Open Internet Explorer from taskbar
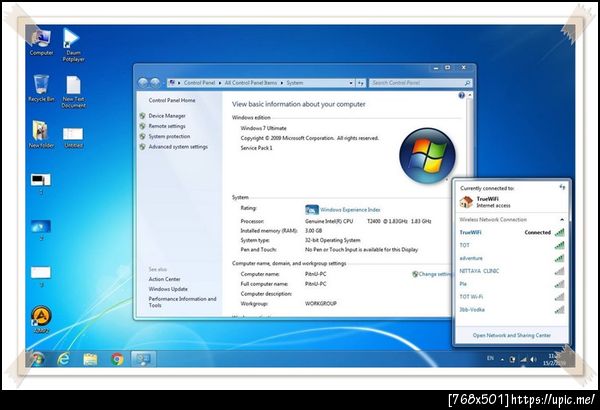This screenshot has width=600, height=410. coord(64,359)
